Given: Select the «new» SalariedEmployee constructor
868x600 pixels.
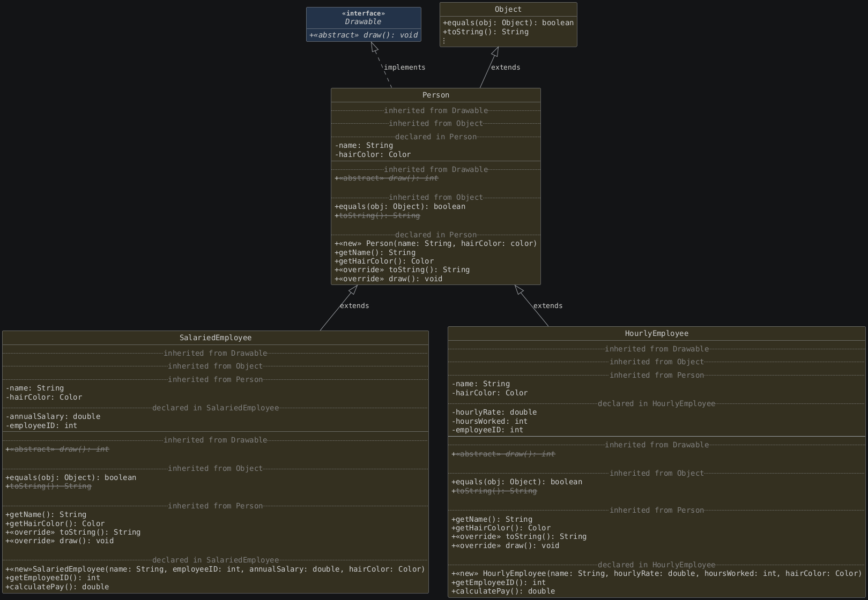Looking at the screenshot, I should [x=215, y=569].
